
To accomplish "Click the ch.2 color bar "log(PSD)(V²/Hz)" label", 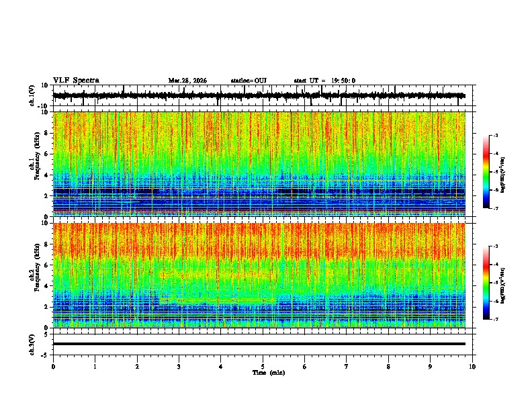I will [502, 285].
